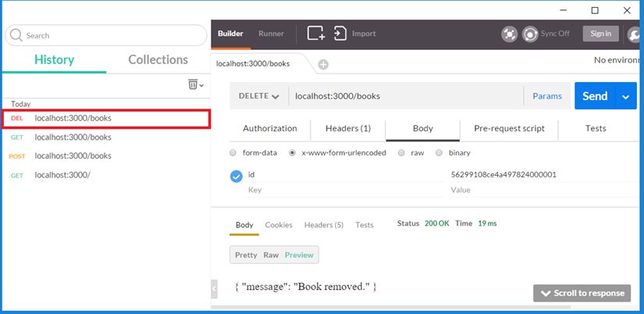Switch response view to Raw
The height and width of the screenshot is (314, 644).
271,255
